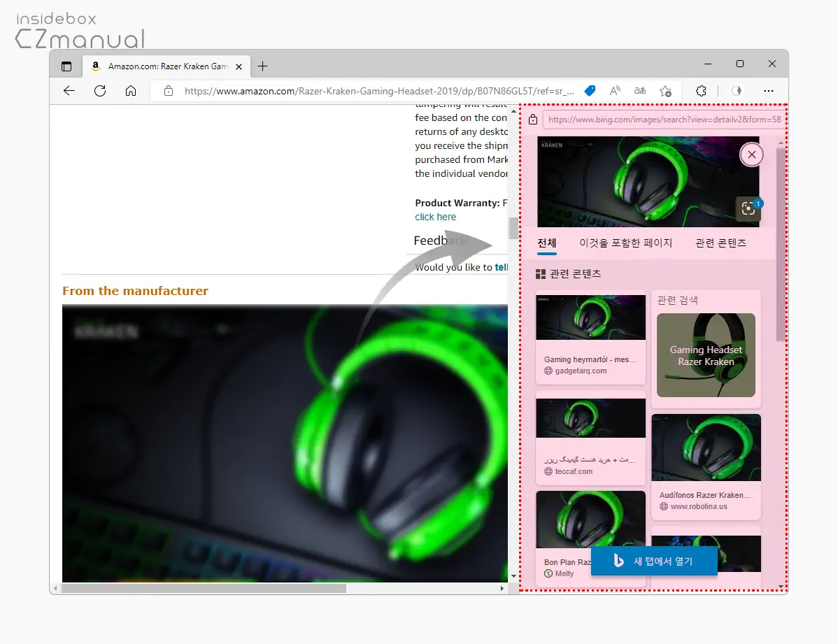Image resolution: width=838 pixels, height=644 pixels.
Task: Maximize the Edge browser window
Action: (x=739, y=64)
